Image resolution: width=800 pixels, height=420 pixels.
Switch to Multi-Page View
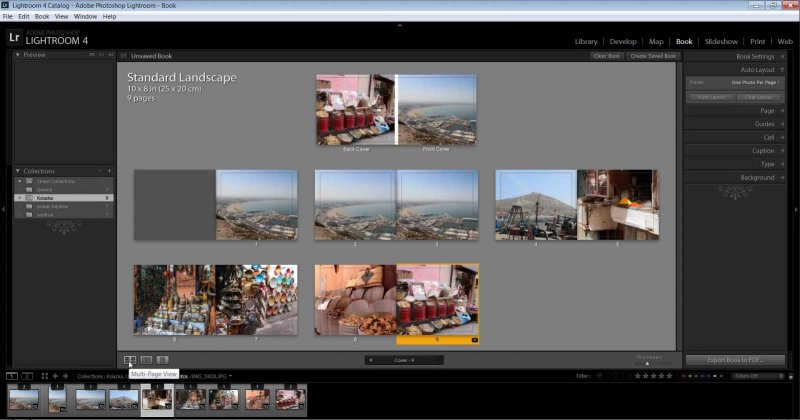click(x=130, y=359)
